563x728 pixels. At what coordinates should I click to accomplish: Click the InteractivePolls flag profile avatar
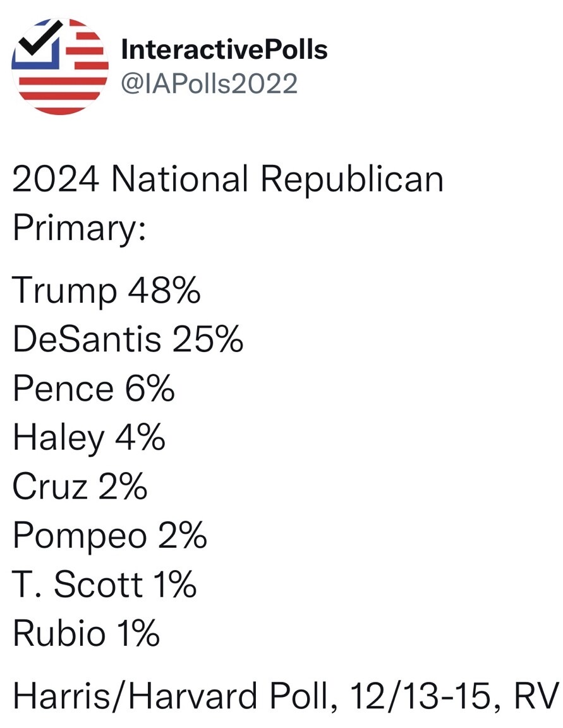pyautogui.click(x=60, y=66)
